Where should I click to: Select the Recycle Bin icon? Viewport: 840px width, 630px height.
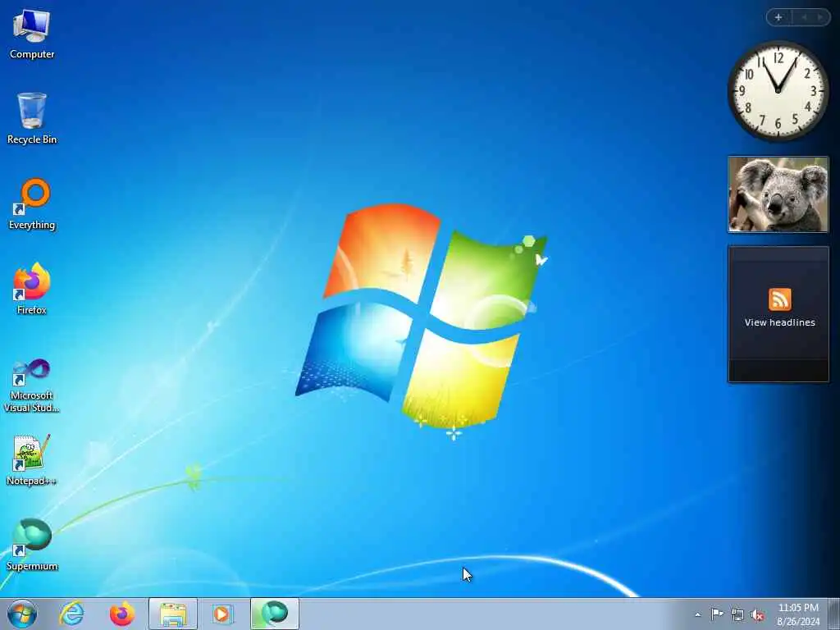point(32,118)
